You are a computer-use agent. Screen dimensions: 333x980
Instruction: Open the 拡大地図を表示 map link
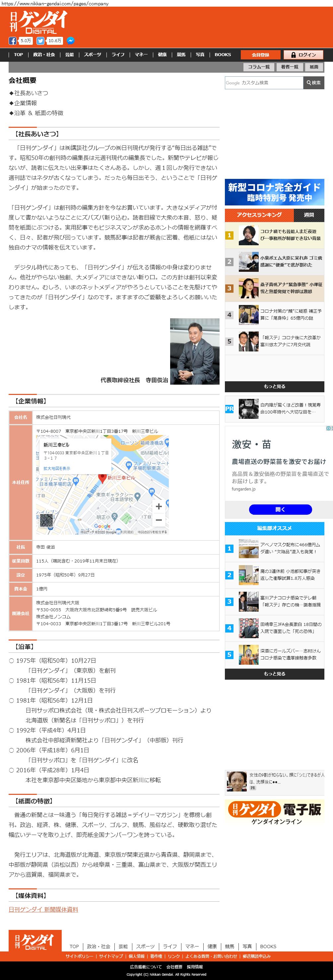coord(57,468)
